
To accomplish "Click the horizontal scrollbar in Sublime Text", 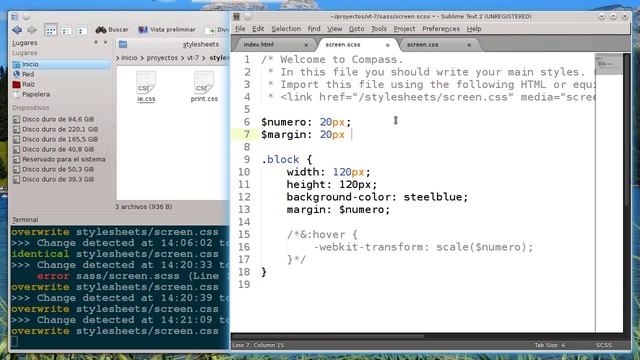I will point(328,337).
